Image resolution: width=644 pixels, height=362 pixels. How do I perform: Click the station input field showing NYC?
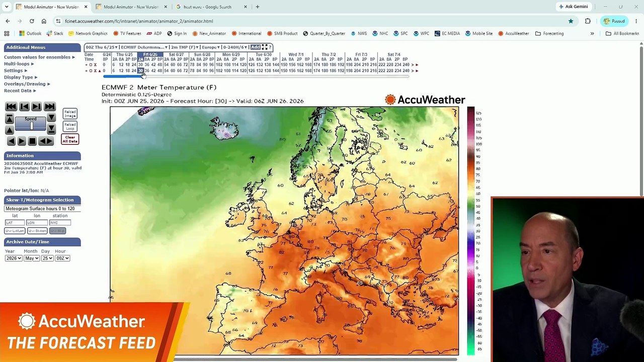point(60,222)
